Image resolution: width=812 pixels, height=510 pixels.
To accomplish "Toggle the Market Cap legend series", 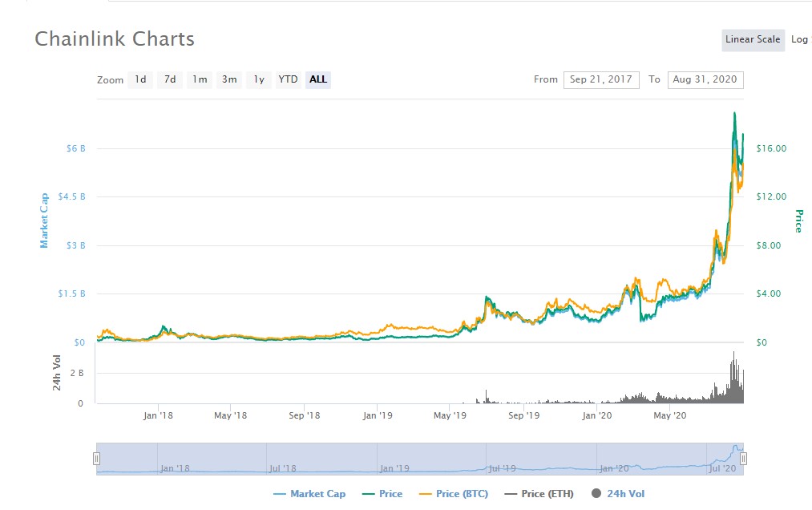I will click(x=309, y=494).
